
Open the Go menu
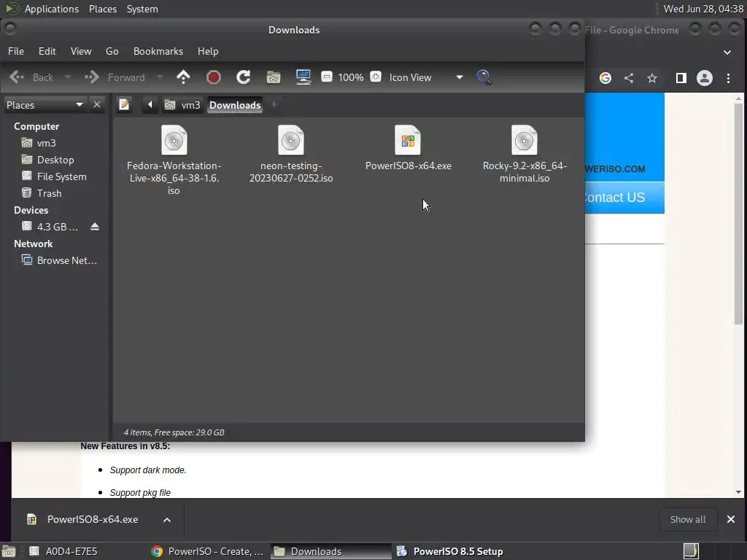point(112,51)
